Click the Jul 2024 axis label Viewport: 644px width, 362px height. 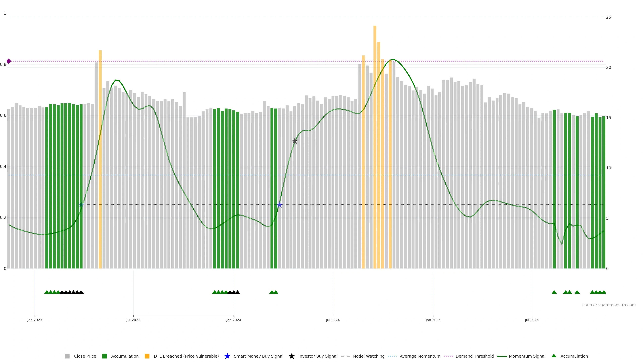click(333, 320)
